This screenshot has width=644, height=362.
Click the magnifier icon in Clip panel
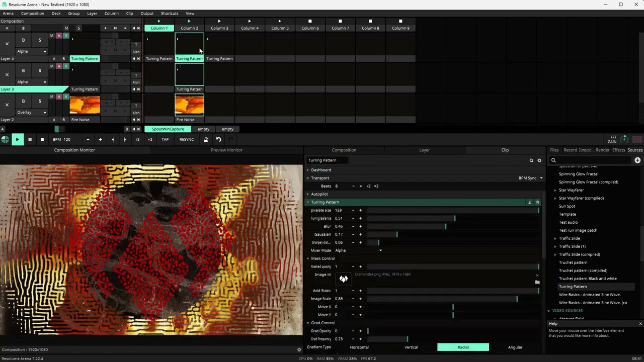click(531, 160)
